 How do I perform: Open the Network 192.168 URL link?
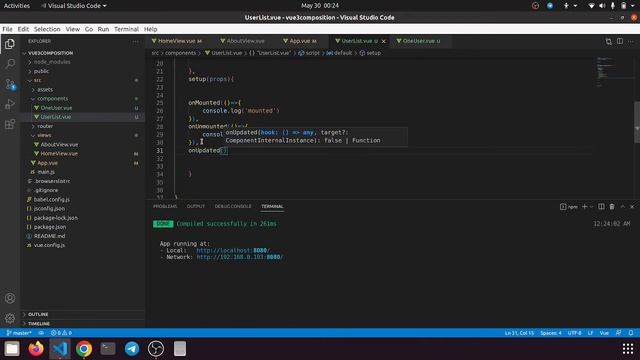[240, 257]
